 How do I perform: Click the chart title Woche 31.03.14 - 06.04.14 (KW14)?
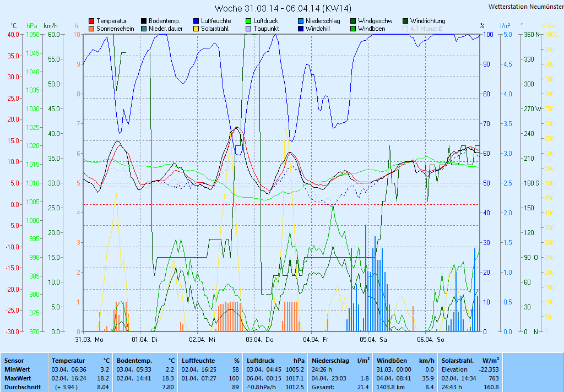pyautogui.click(x=283, y=8)
